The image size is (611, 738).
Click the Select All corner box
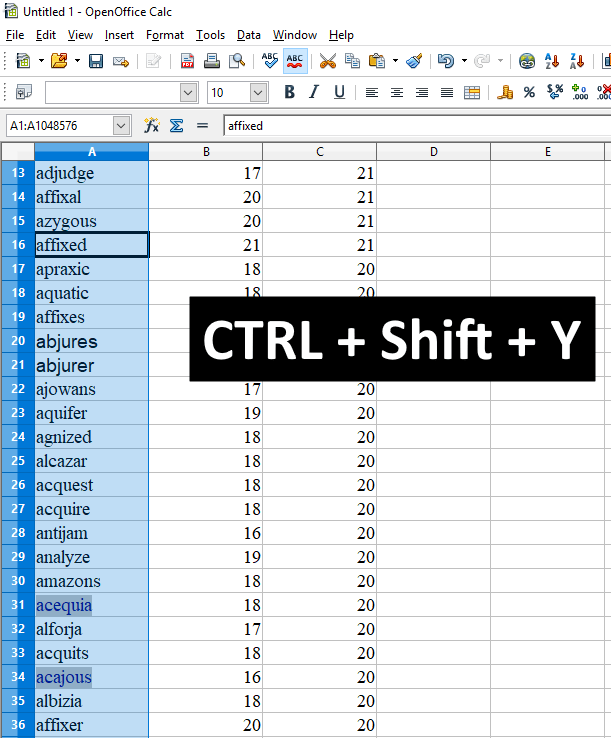pos(18,152)
